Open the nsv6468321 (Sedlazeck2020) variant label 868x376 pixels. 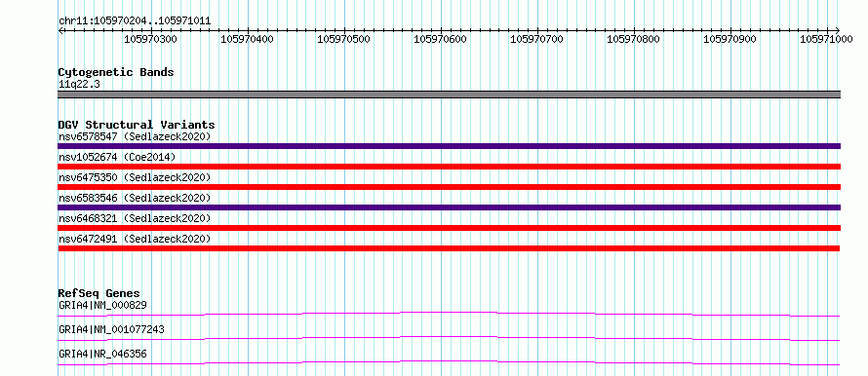[135, 218]
